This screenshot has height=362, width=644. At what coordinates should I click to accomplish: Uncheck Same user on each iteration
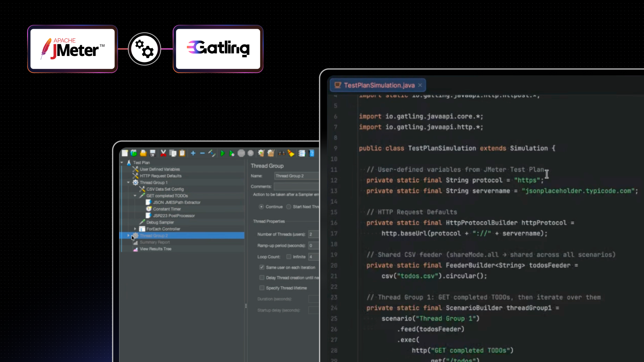point(262,267)
